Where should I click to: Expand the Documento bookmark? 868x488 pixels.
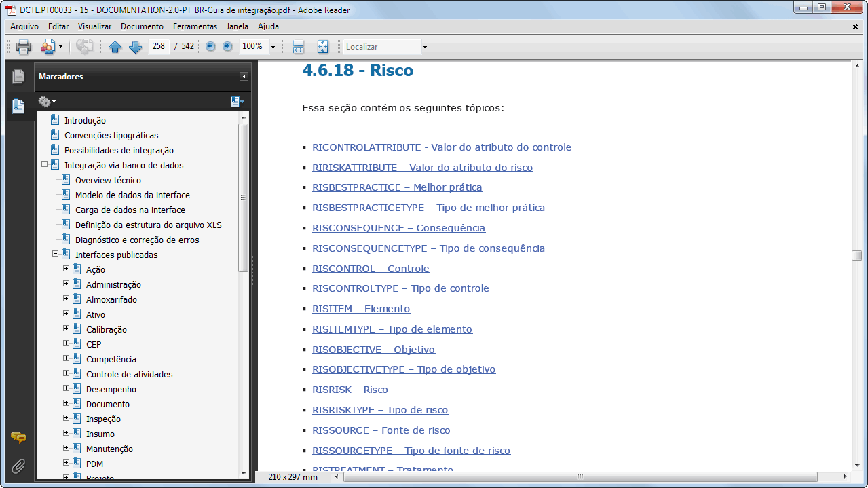(x=67, y=403)
